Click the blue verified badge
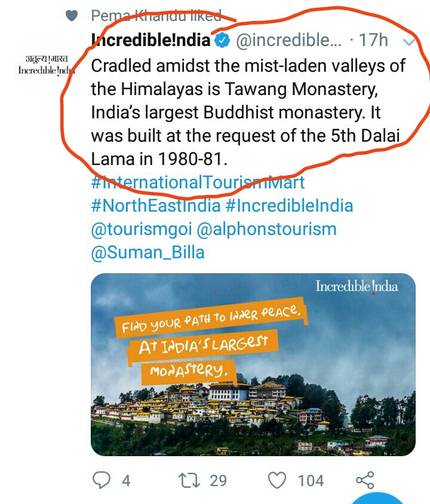Image resolution: width=430 pixels, height=504 pixels. point(222,41)
